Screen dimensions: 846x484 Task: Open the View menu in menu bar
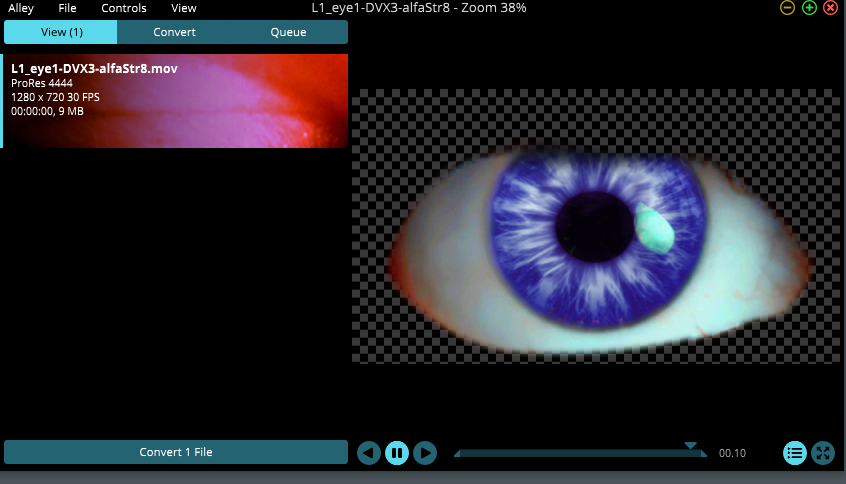click(184, 8)
